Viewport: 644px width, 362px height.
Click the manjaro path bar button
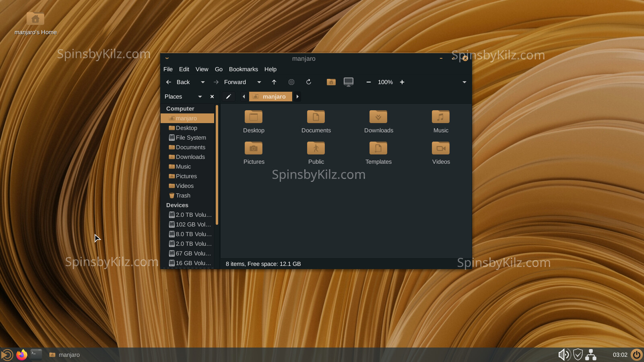coord(270,97)
